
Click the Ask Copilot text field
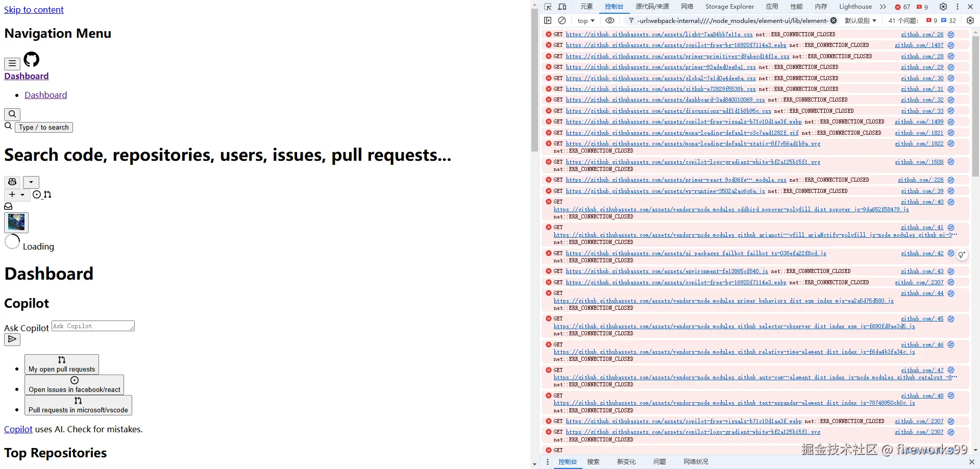[x=93, y=326]
